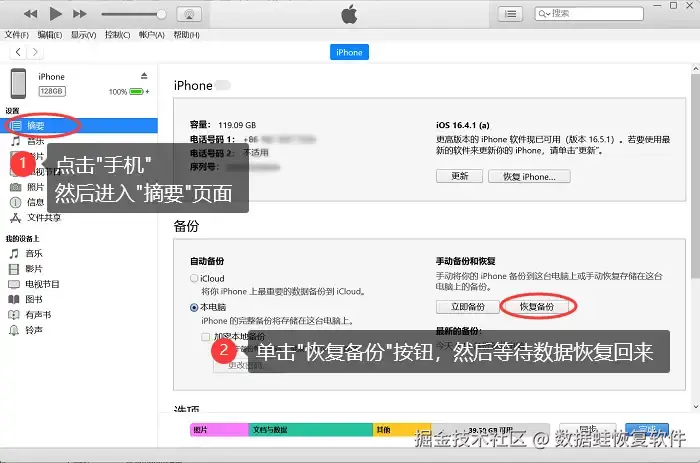Open the 文件(F) menu
Screen dimensions: 700x463
point(17,35)
